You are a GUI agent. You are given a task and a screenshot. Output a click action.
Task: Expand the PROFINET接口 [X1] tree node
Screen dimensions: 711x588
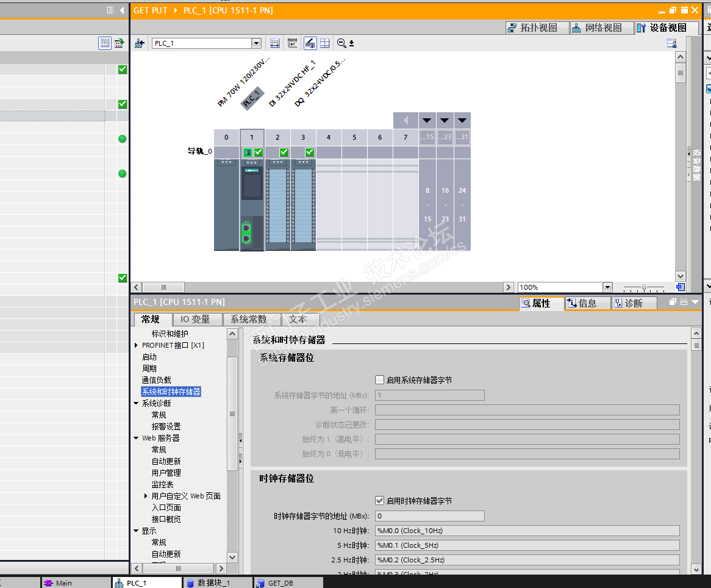click(136, 345)
